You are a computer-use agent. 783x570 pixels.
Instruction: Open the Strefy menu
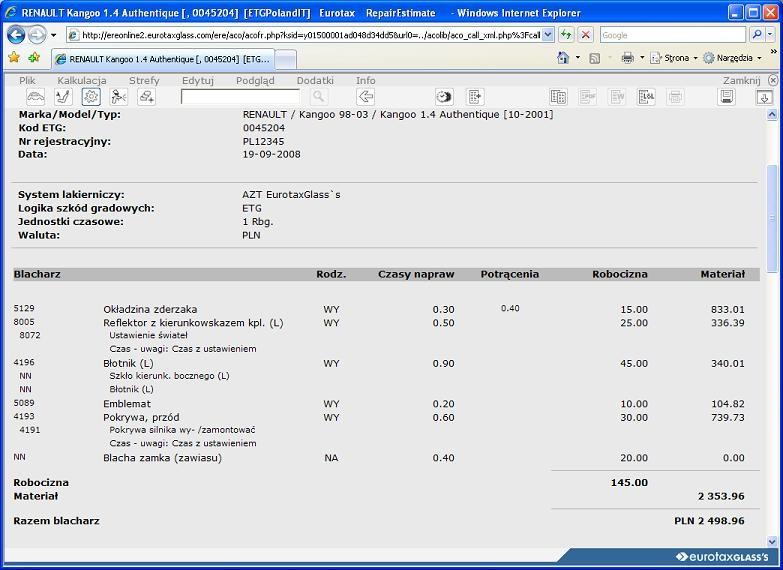tap(144, 80)
